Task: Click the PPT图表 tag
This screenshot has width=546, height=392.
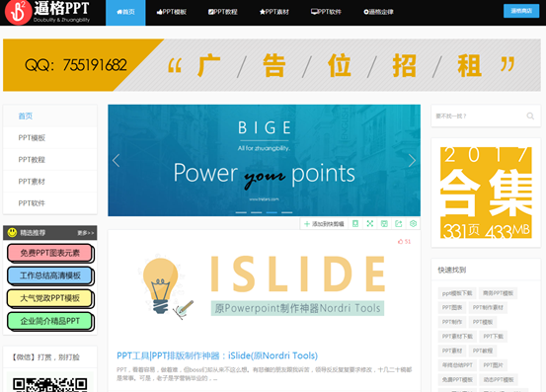Action: (452, 308)
